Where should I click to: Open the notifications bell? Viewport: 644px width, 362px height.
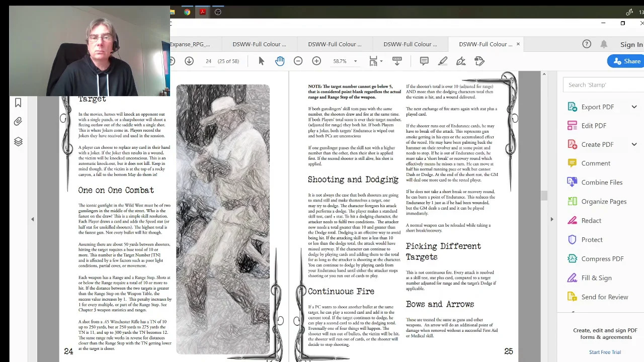(604, 44)
